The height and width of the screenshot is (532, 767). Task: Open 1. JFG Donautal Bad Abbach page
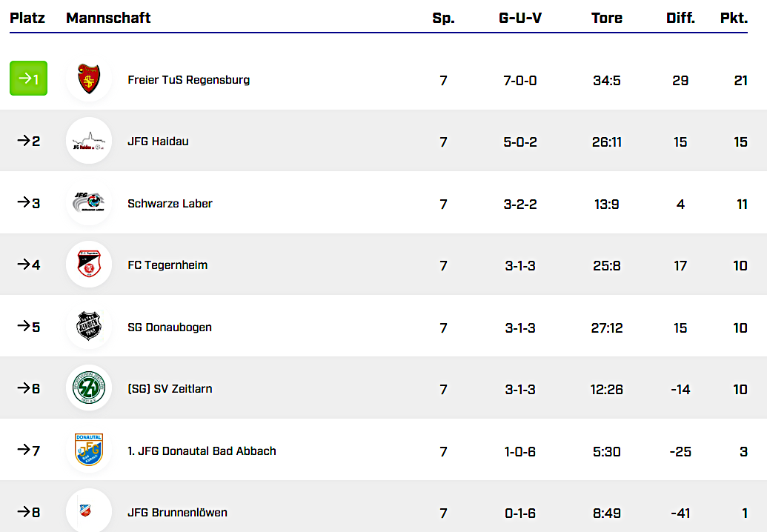[x=202, y=451]
